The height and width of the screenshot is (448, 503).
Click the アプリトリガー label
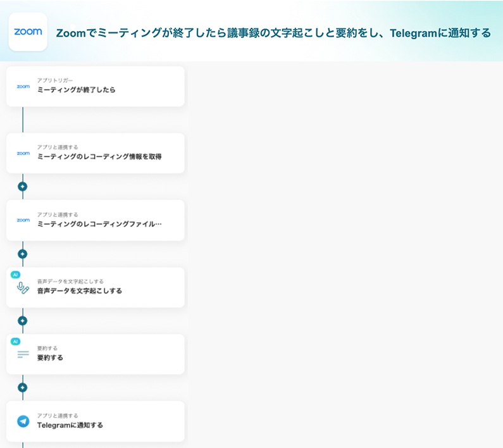[x=55, y=80]
